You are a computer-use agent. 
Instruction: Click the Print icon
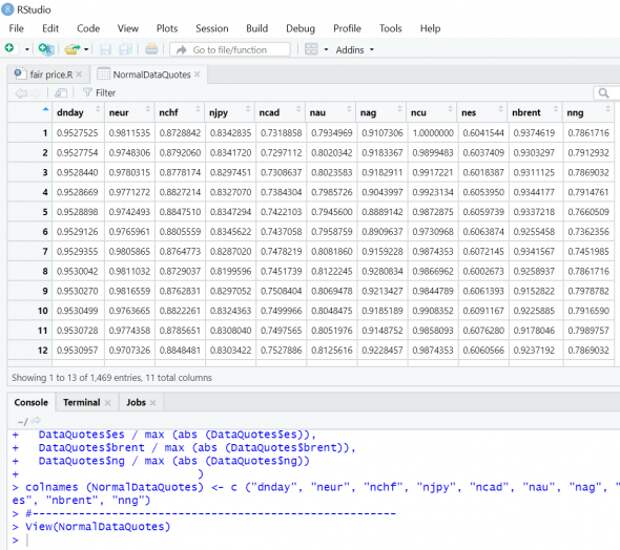pos(151,49)
